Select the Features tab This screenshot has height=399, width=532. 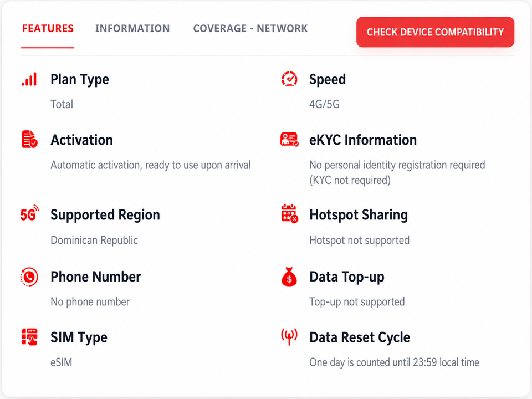pos(48,28)
